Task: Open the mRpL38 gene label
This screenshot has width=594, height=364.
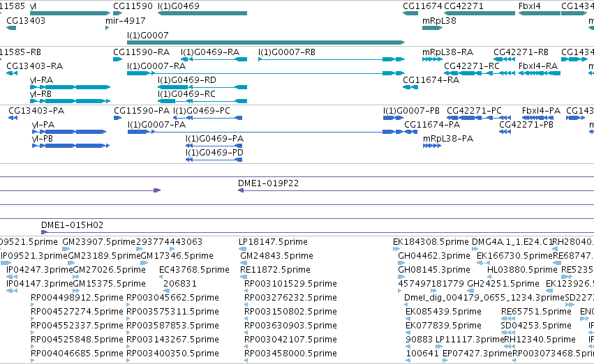Action: tap(439, 20)
